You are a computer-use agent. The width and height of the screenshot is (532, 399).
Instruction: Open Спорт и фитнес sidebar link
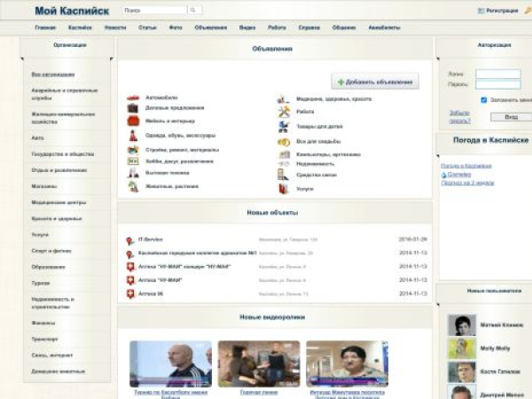click(x=51, y=251)
